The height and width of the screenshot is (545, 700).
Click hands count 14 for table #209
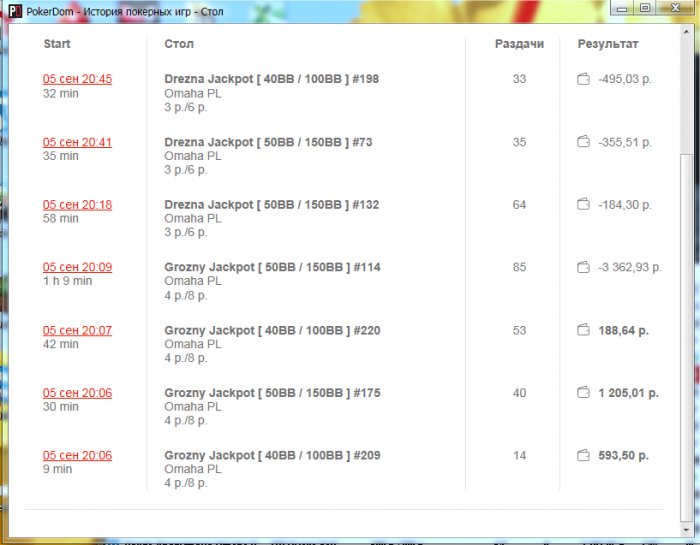519,455
